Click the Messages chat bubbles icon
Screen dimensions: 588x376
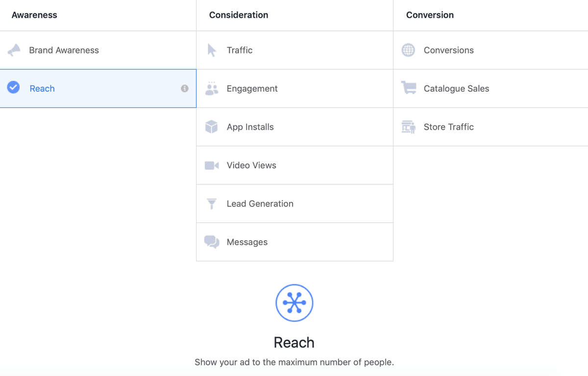pyautogui.click(x=212, y=242)
